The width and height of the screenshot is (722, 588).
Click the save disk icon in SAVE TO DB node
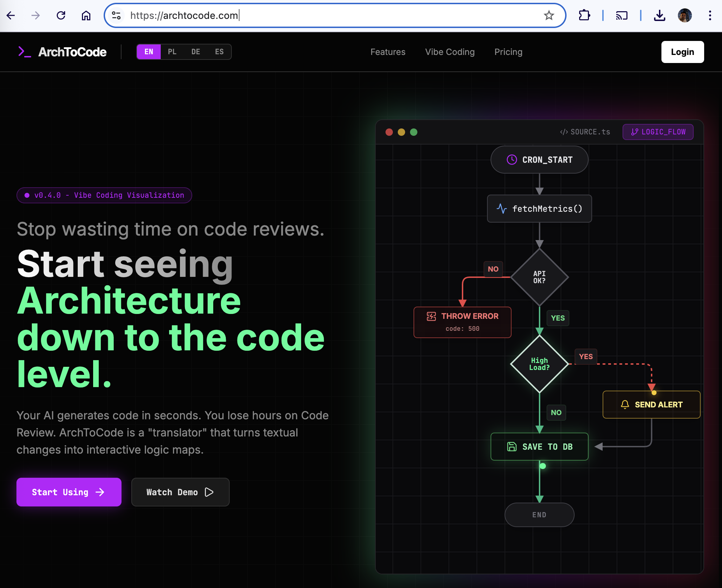tap(512, 447)
